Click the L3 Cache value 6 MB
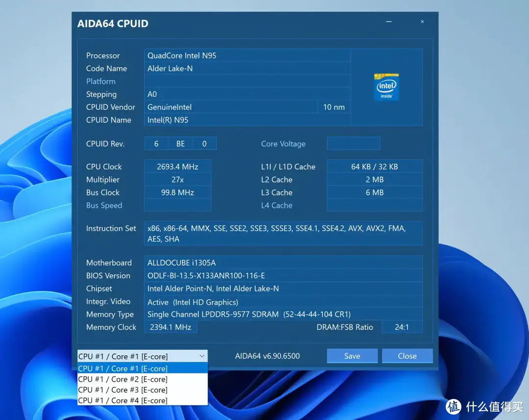 coord(375,192)
